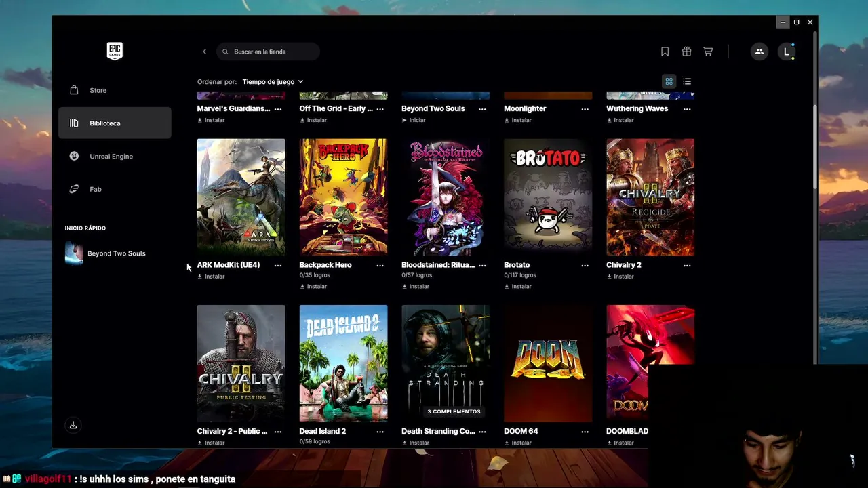Select the Brotato cover art
Viewport: 868px width, 488px height.
[x=548, y=197]
